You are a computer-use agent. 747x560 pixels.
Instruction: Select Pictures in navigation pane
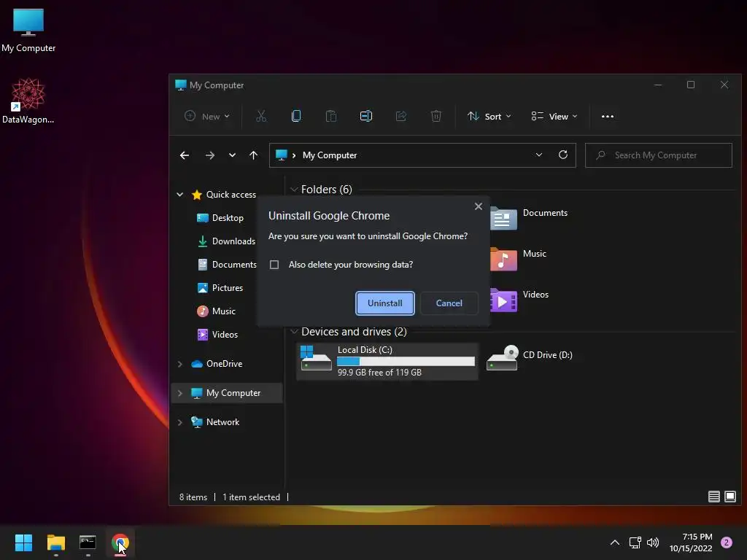pyautogui.click(x=220, y=287)
